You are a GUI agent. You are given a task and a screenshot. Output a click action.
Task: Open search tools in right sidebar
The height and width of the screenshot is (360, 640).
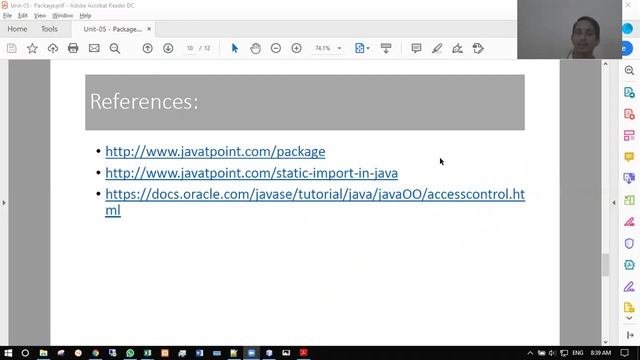tap(629, 71)
